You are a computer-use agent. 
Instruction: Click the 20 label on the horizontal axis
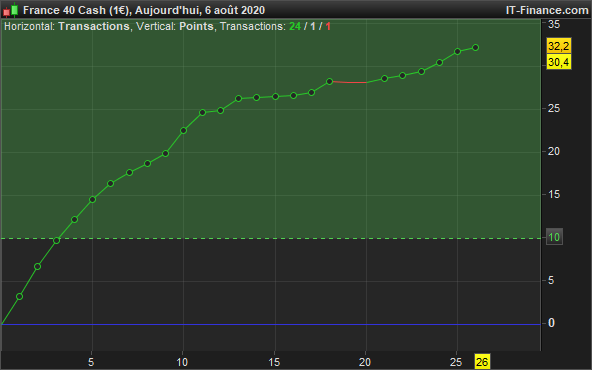(x=365, y=362)
